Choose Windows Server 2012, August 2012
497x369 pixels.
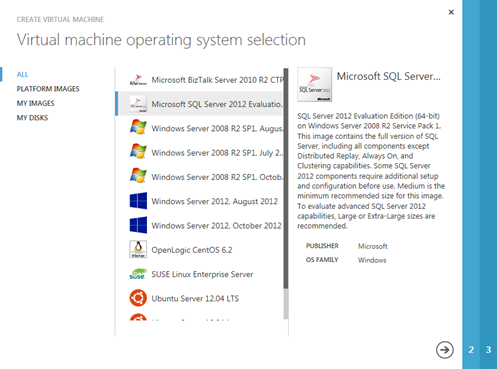coord(200,201)
